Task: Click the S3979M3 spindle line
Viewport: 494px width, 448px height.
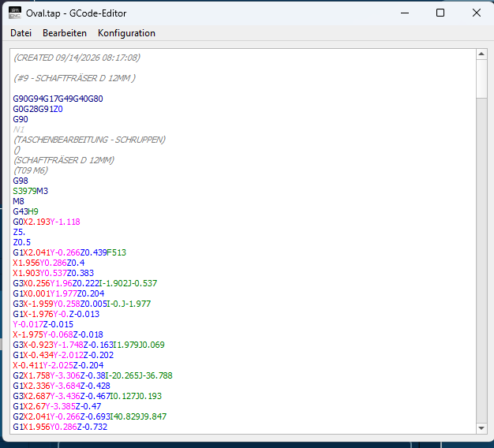Action: pyautogui.click(x=31, y=191)
